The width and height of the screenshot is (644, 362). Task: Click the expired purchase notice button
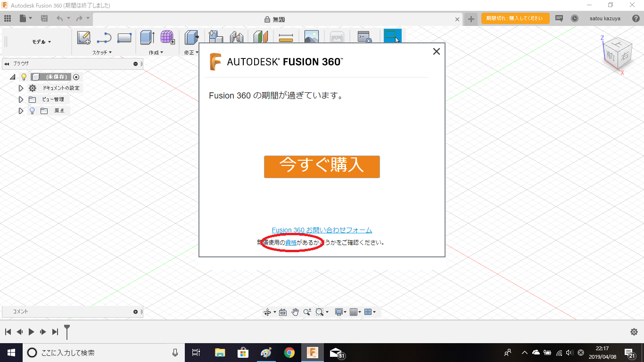coord(515,18)
